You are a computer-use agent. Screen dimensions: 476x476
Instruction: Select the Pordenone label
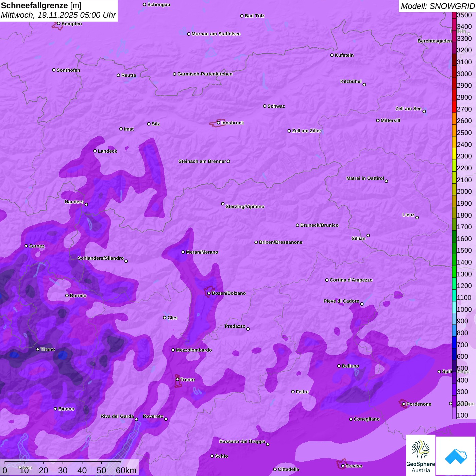419,404
